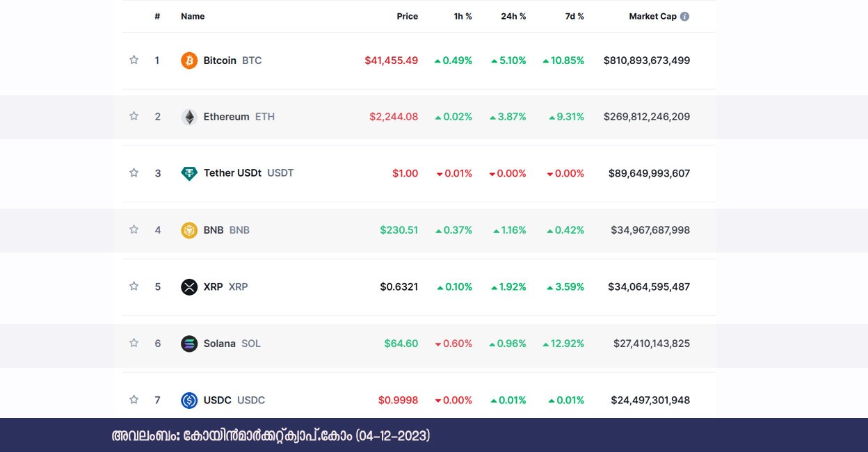
Task: Click the BNB coin logo icon
Action: coord(189,230)
